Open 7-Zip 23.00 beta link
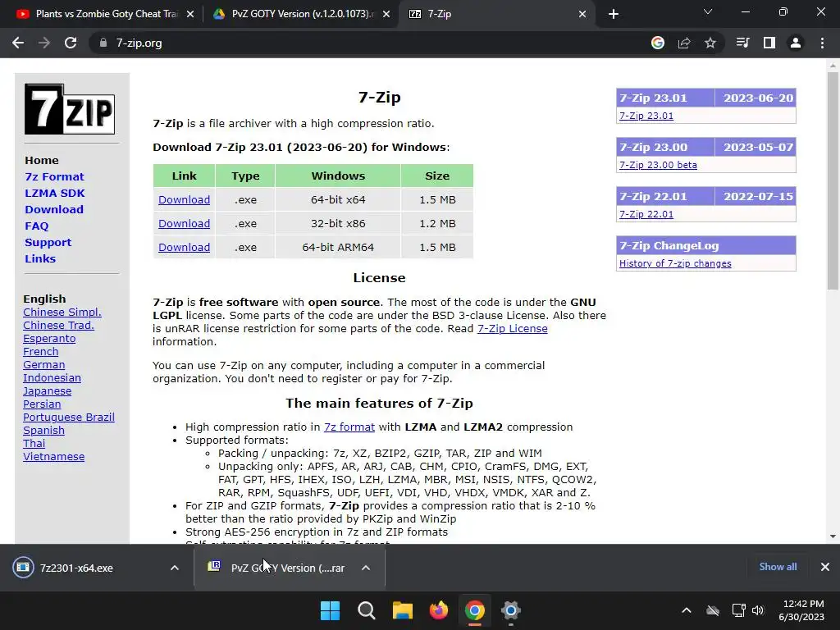 [x=658, y=165]
